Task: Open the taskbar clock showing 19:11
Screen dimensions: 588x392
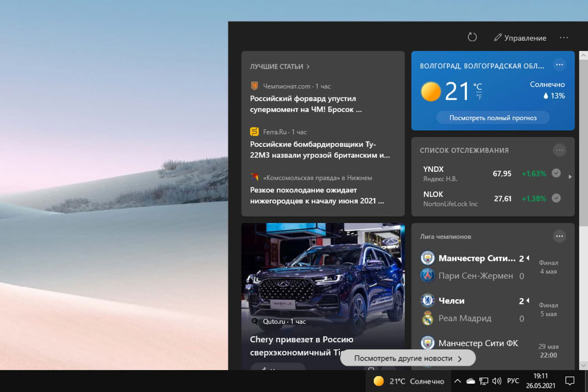Action: 541,381
